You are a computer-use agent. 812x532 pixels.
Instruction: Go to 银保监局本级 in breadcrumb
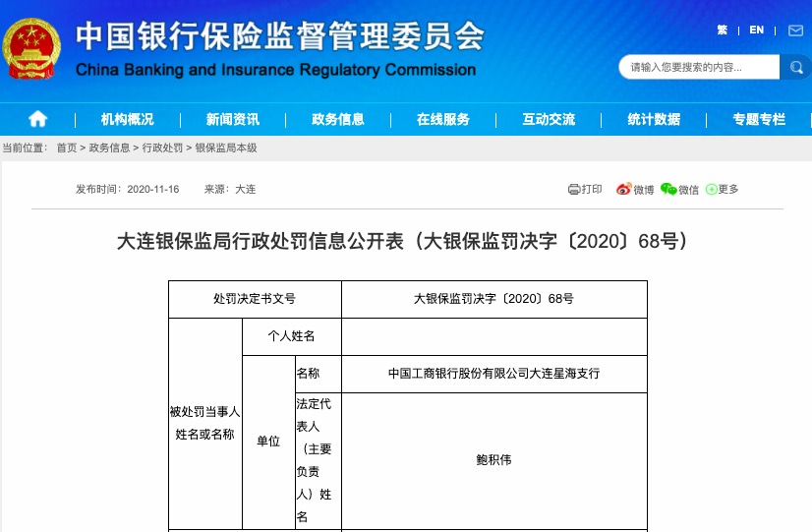point(226,148)
